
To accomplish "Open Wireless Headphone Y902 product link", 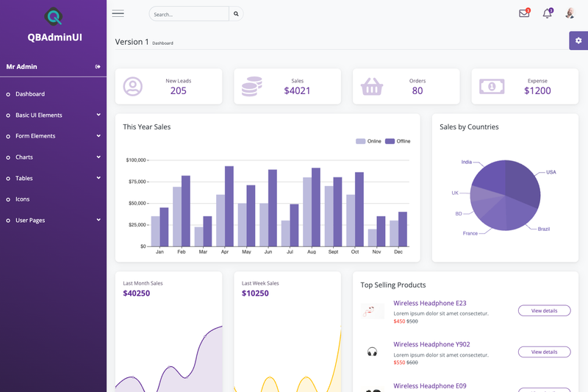I will (x=431, y=344).
